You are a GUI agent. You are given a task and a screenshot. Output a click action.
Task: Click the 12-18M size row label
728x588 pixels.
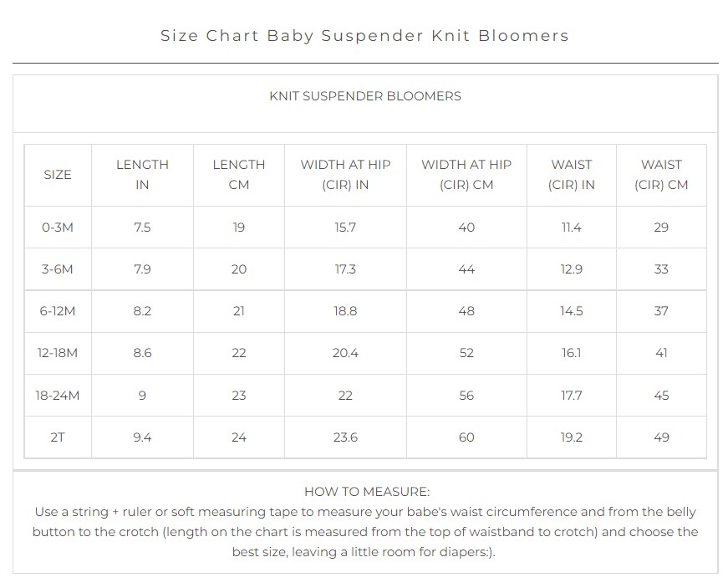58,352
